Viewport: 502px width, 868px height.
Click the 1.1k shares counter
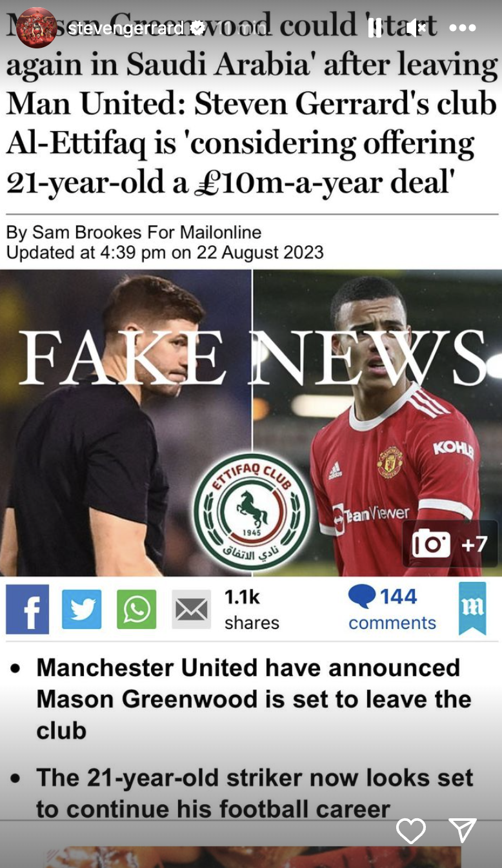(252, 610)
